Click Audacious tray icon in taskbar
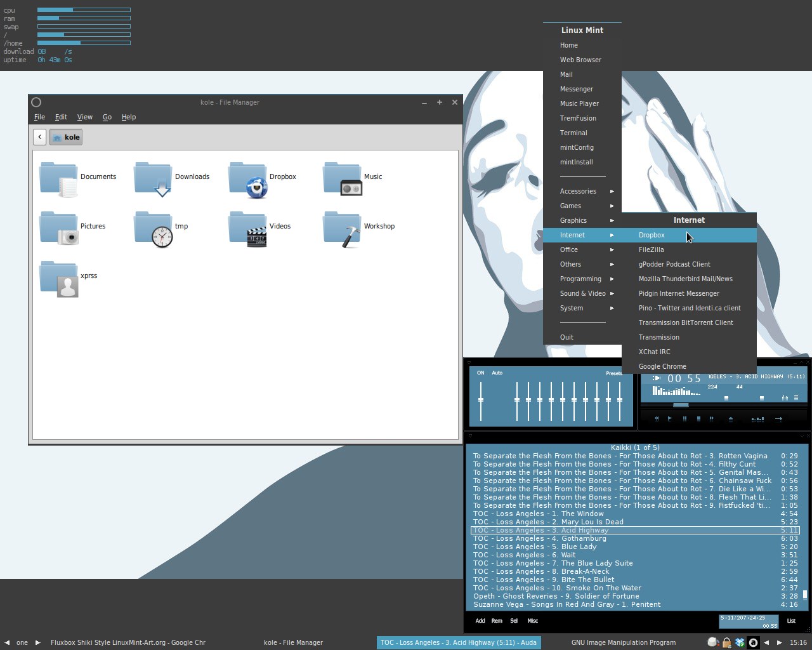Screen dimensions: 812x650 (753, 642)
